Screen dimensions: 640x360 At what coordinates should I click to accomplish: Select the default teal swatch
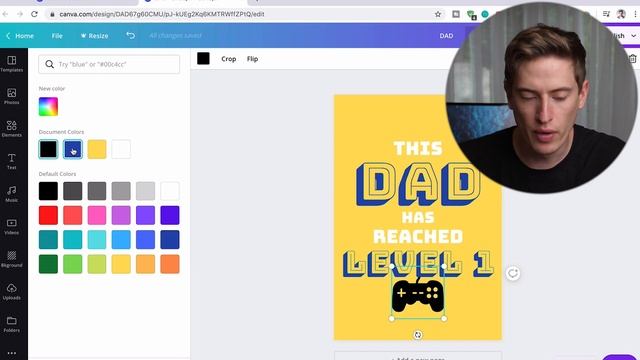tap(48, 240)
